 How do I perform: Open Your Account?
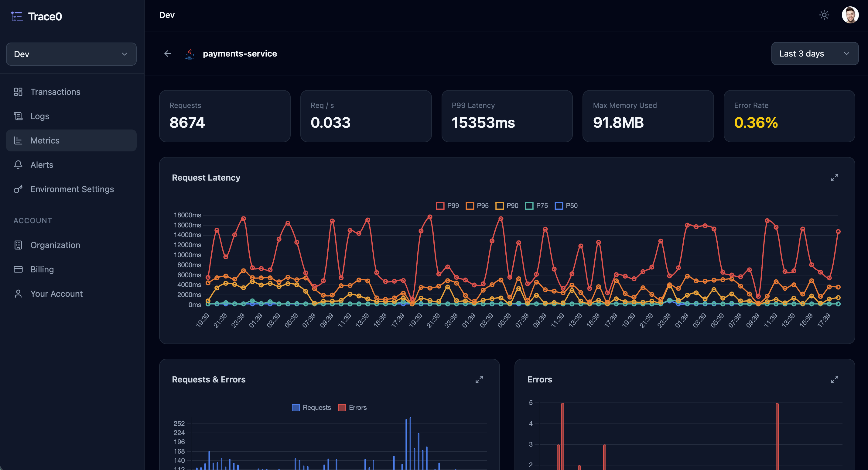(x=71, y=294)
